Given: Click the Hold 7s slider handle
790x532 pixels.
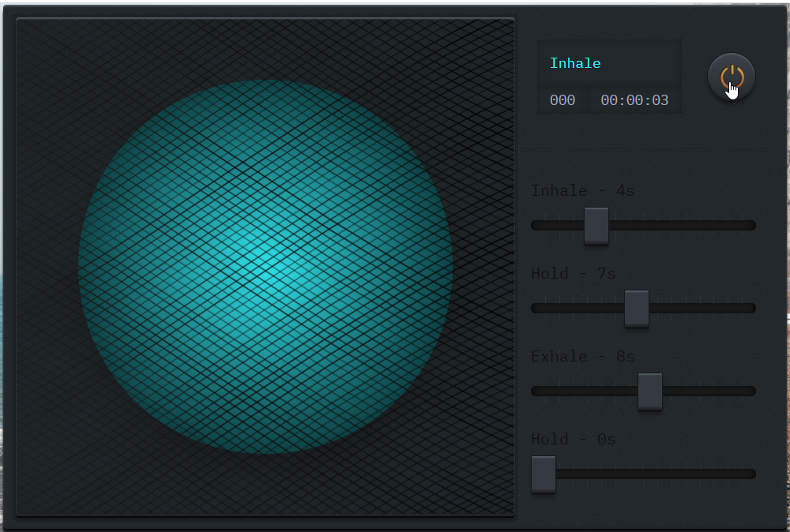Looking at the screenshot, I should [637, 309].
